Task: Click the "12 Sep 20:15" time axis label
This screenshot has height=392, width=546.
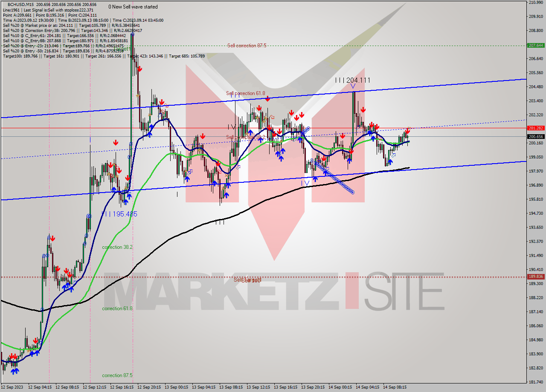Action: click(149, 387)
